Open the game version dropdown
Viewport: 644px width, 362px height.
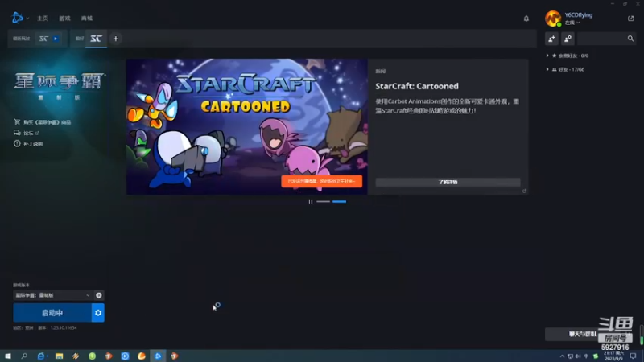pyautogui.click(x=52, y=295)
